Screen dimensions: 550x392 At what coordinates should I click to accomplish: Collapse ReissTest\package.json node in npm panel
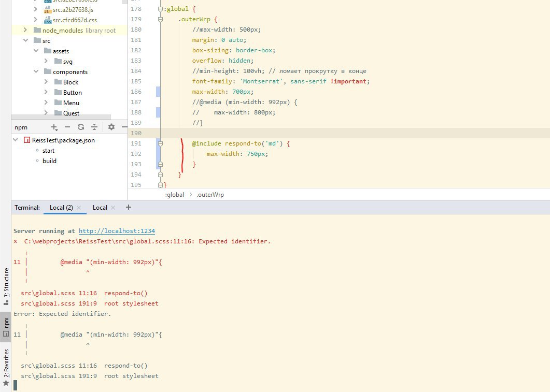click(x=16, y=140)
